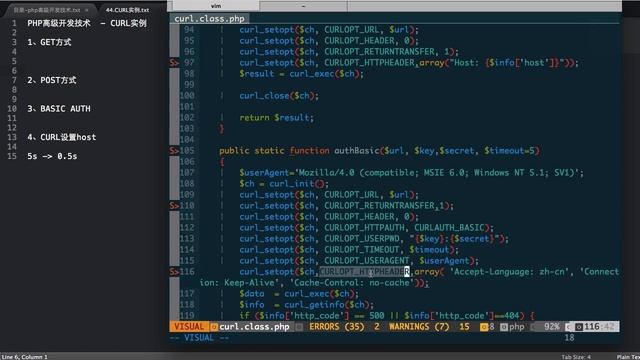
Task: Click the line 4、CURL设置host
Action: point(62,137)
